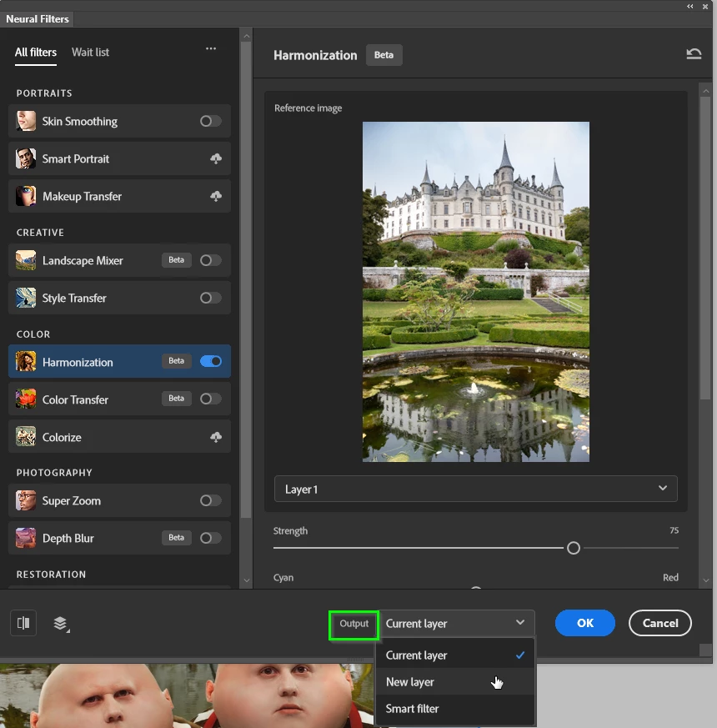This screenshot has width=717, height=728.
Task: Click the castle reference image preview
Action: pyautogui.click(x=476, y=292)
